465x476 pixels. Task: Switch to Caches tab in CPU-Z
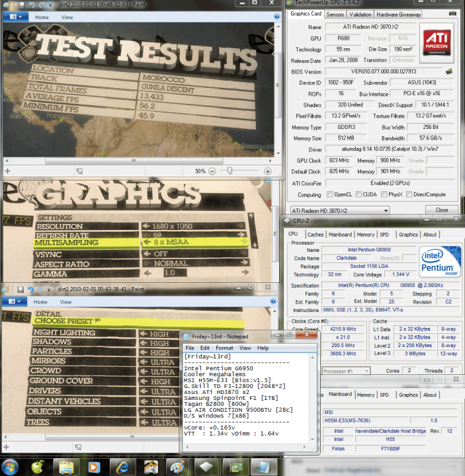click(316, 234)
